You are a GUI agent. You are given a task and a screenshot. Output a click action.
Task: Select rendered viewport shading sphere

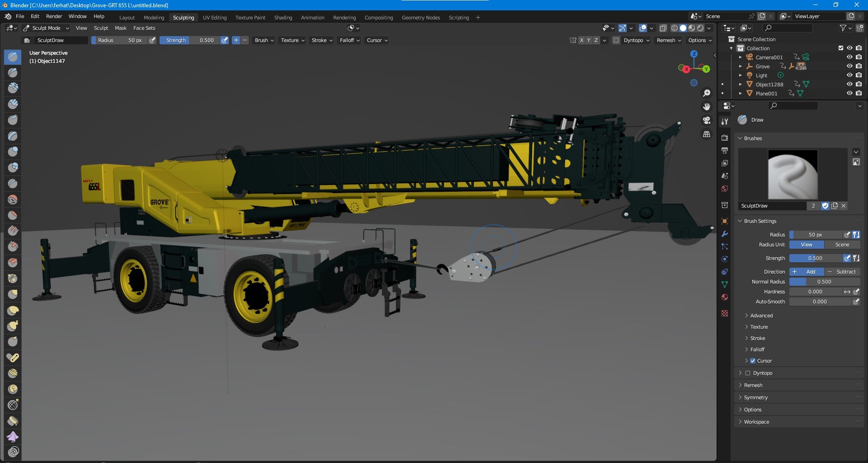[700, 28]
